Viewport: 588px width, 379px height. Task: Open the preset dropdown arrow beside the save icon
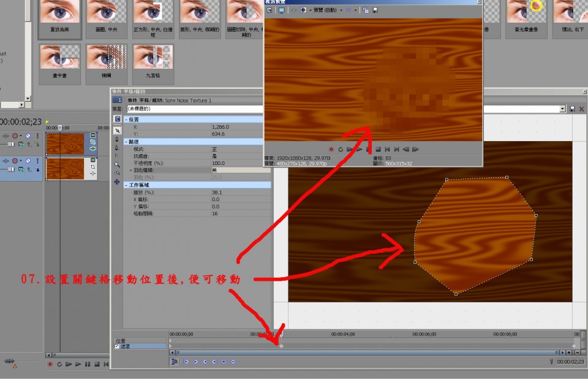click(562, 109)
